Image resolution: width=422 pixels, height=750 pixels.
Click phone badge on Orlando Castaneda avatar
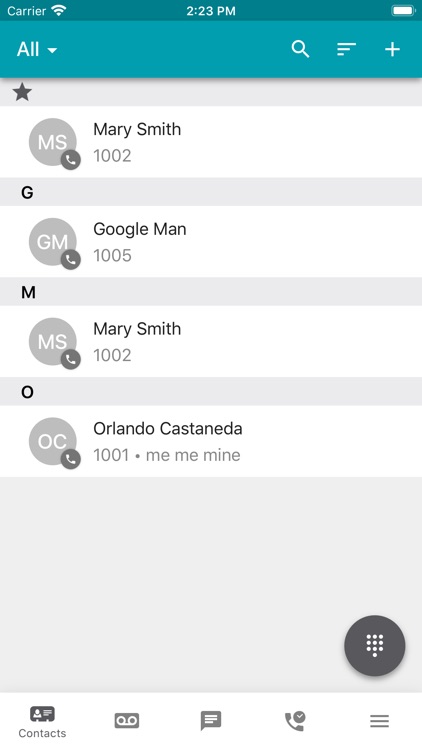70,459
